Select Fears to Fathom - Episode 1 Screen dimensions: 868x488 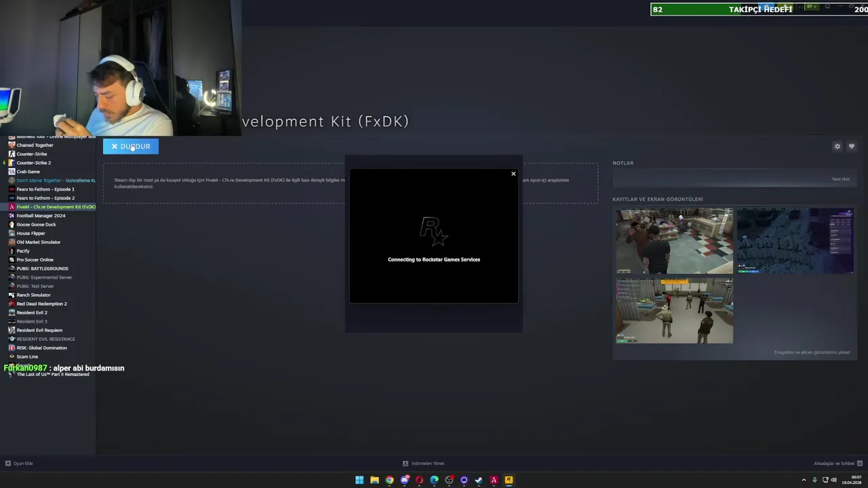pos(45,189)
